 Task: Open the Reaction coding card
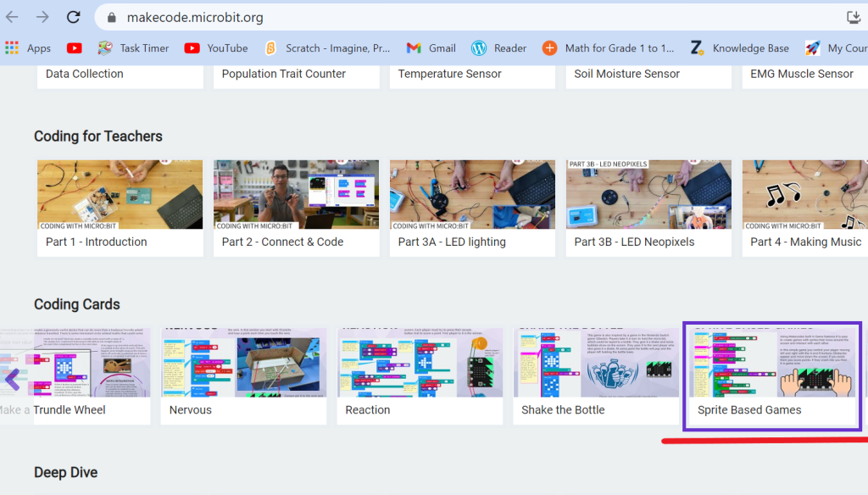420,375
